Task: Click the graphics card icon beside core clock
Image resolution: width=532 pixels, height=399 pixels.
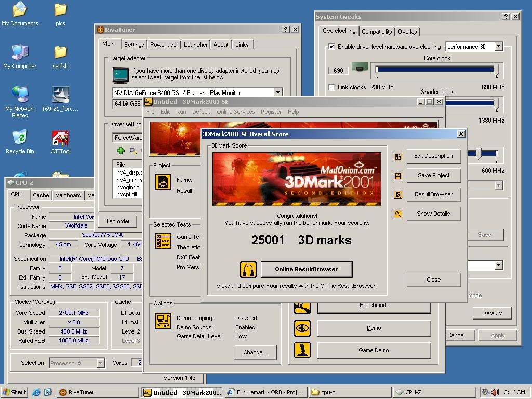Action: [x=360, y=67]
